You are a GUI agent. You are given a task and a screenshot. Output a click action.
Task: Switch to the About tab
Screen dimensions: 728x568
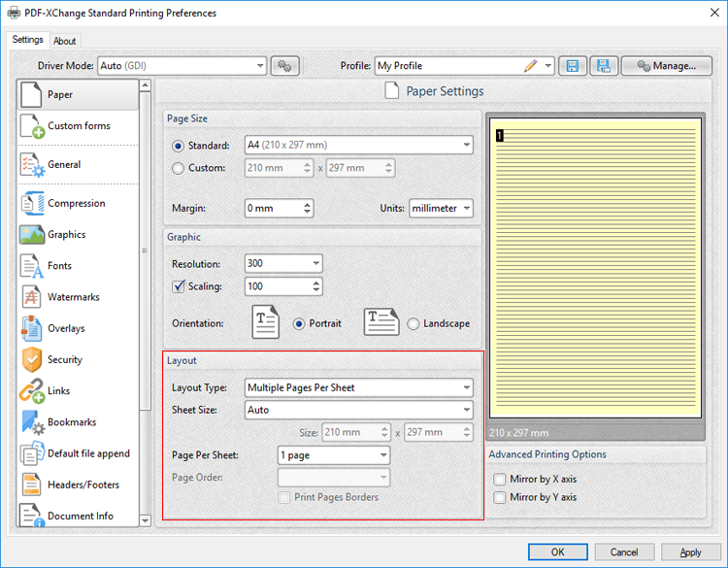(x=64, y=41)
